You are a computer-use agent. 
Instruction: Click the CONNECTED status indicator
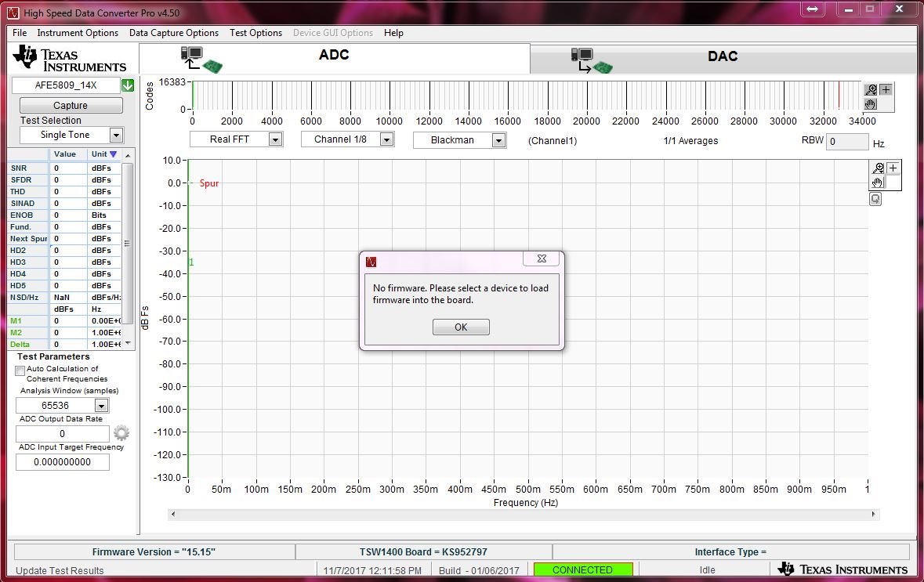(583, 569)
